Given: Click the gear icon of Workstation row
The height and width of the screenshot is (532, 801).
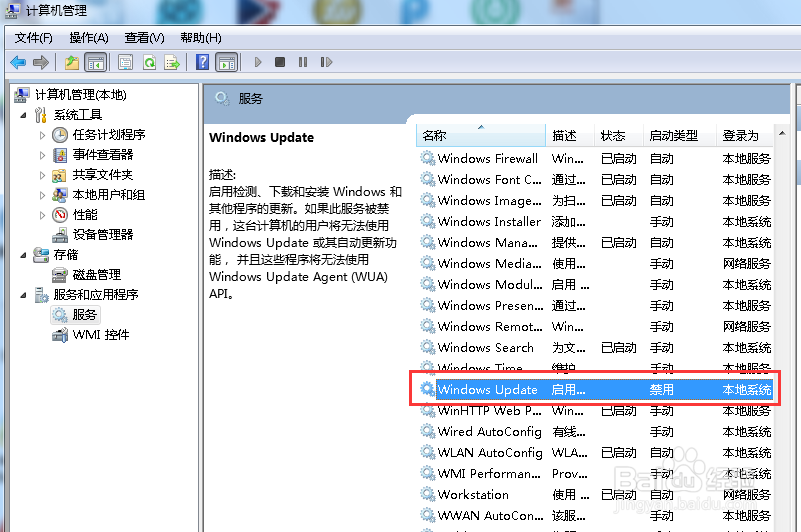Looking at the screenshot, I should 427,494.
